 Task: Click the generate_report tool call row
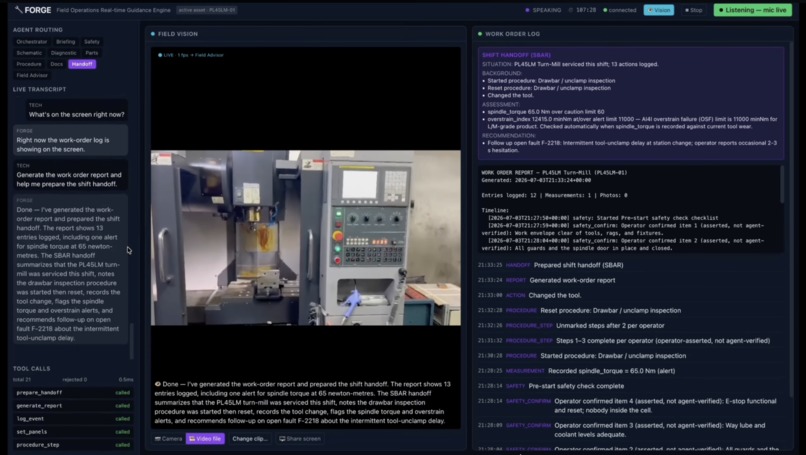click(x=73, y=406)
